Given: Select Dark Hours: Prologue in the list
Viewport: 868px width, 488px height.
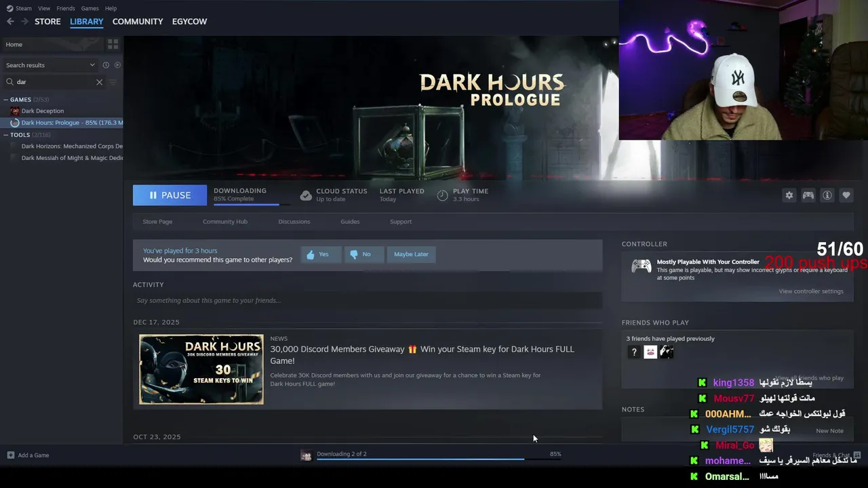Looking at the screenshot, I should [61, 123].
